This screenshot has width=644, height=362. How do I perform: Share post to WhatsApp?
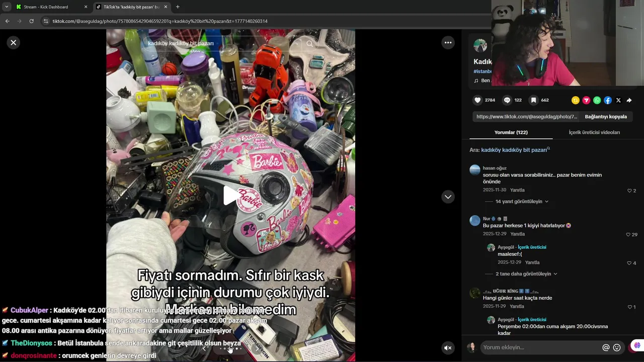(x=597, y=100)
